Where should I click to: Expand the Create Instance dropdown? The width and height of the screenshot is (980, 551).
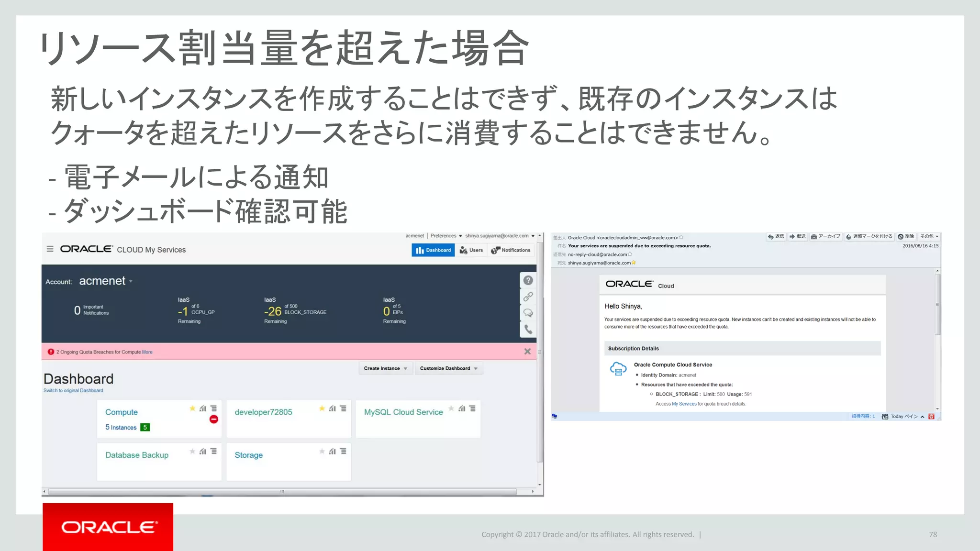coord(385,368)
